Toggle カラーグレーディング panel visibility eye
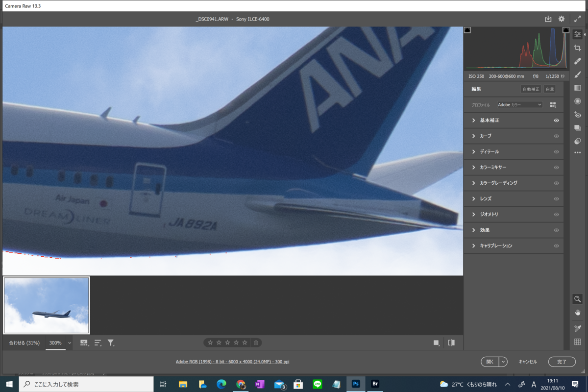The height and width of the screenshot is (392, 588). pyautogui.click(x=556, y=183)
